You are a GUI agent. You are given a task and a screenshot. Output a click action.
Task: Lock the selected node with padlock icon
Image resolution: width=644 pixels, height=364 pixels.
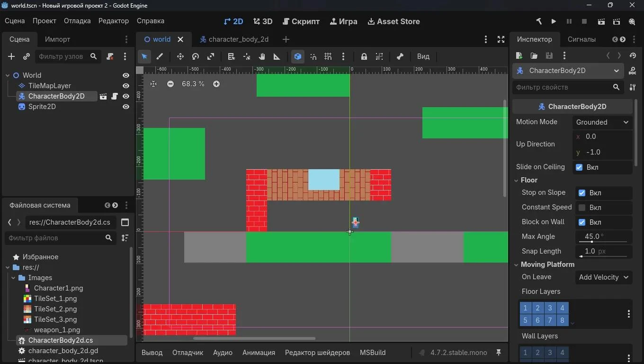tap(364, 56)
